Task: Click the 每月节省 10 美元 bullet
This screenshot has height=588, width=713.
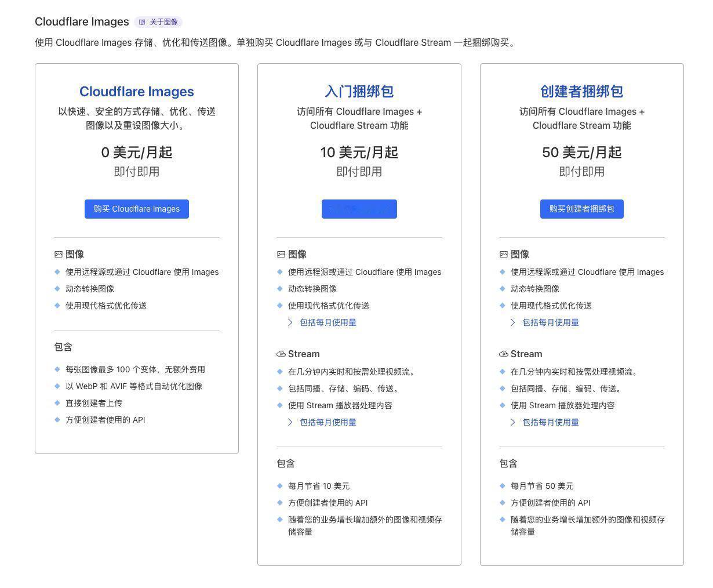Action: tap(319, 486)
